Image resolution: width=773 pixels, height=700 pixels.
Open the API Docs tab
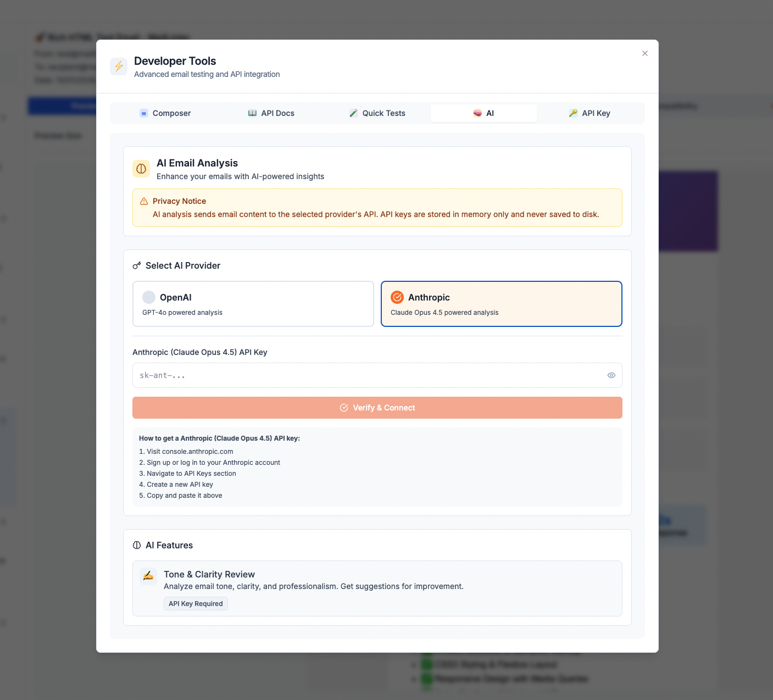point(271,113)
